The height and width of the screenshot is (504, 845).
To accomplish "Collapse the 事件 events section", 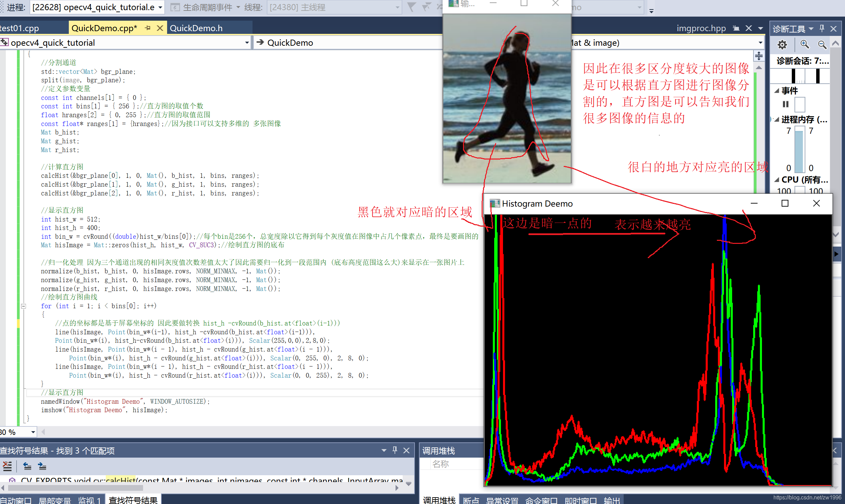I will (x=777, y=91).
